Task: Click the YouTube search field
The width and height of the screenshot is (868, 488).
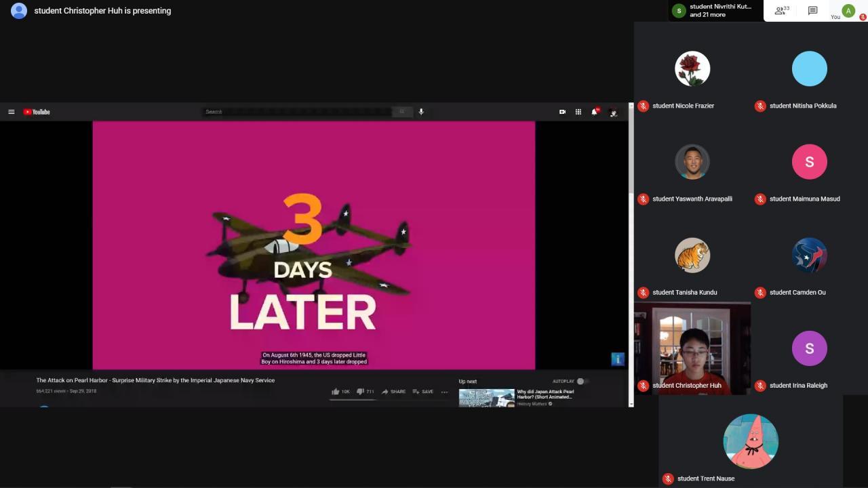Action: pyautogui.click(x=298, y=112)
